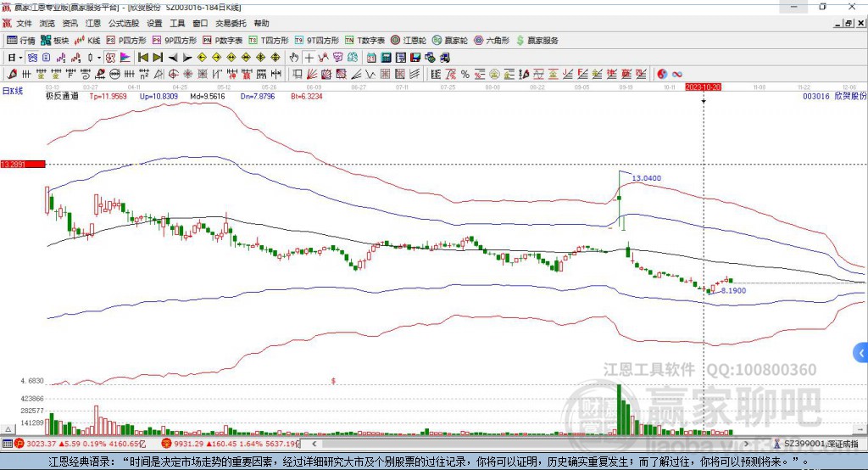
Task: Step chart left with black arrow
Action: pos(173,58)
